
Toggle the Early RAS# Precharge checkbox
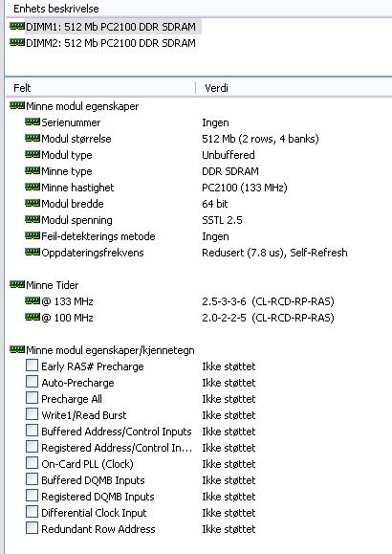32,366
